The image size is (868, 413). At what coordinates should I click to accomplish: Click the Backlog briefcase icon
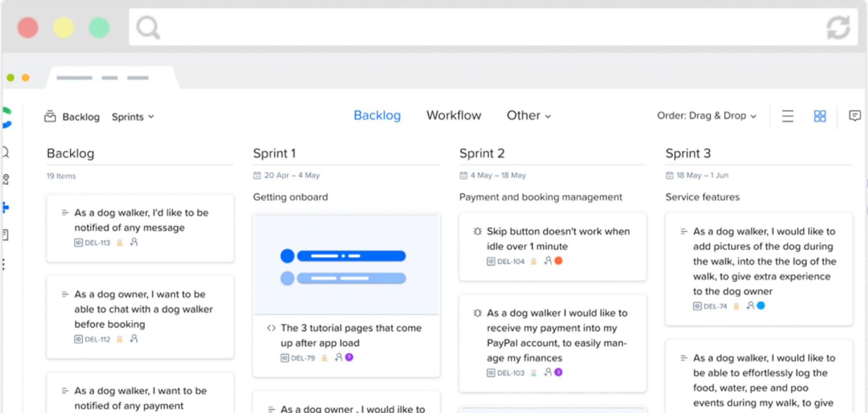pos(50,117)
